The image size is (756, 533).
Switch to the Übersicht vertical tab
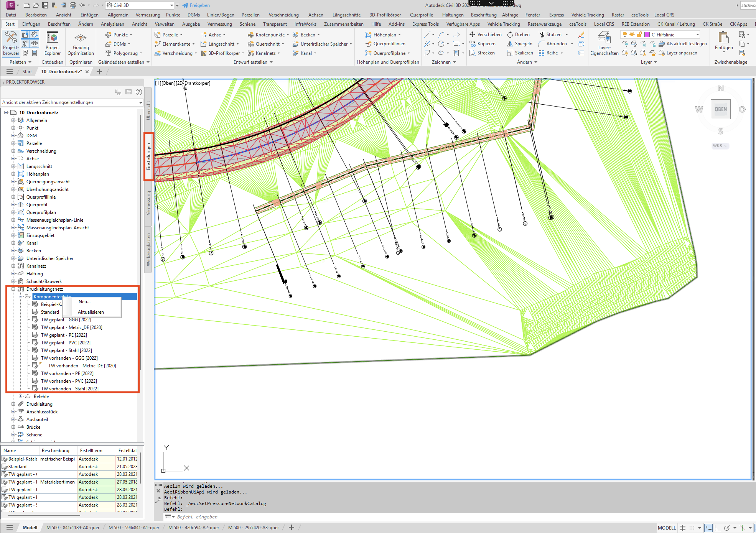click(148, 110)
